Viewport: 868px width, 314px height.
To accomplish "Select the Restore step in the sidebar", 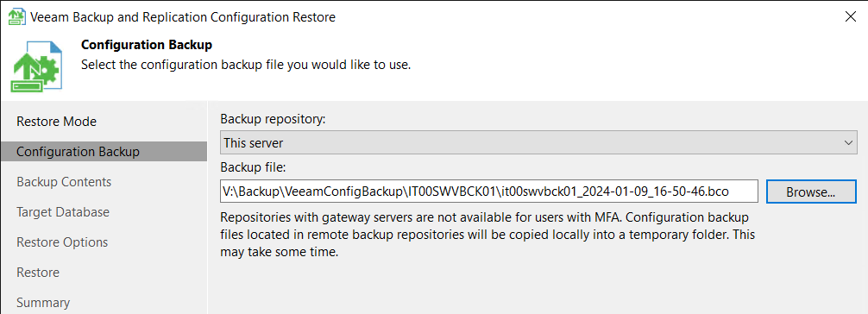I will [38, 273].
